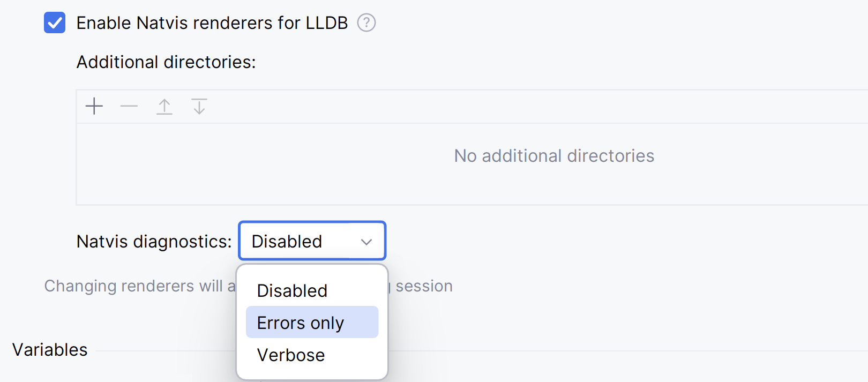Viewport: 868px width, 382px height.
Task: Click the blank directories toolbar strip
Action: pyautogui.click(x=482, y=106)
